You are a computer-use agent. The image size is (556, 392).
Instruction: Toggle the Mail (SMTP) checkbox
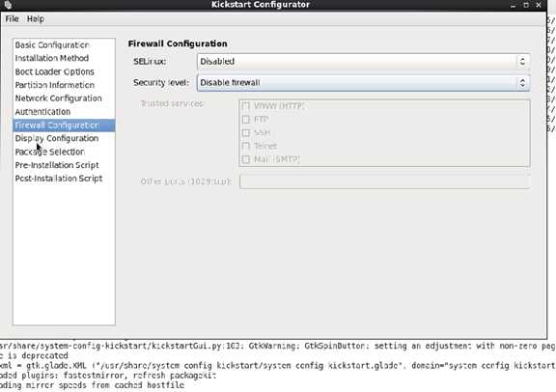[246, 159]
